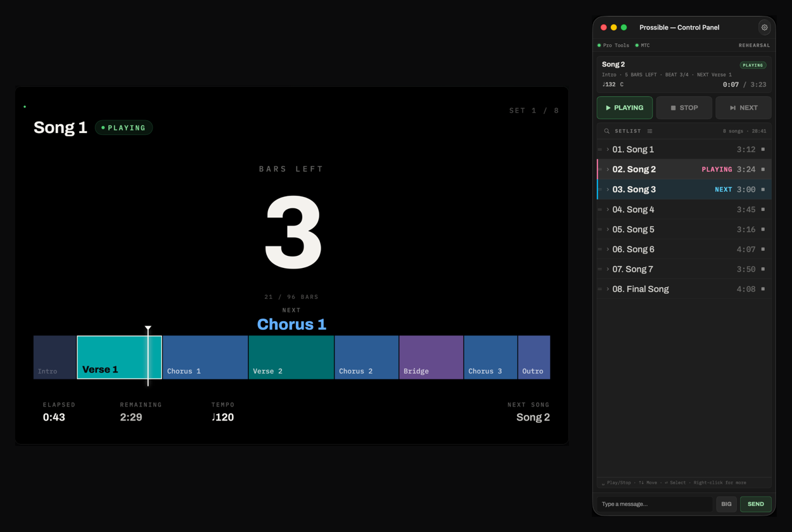Select the Verse 2 section block

coord(291,357)
